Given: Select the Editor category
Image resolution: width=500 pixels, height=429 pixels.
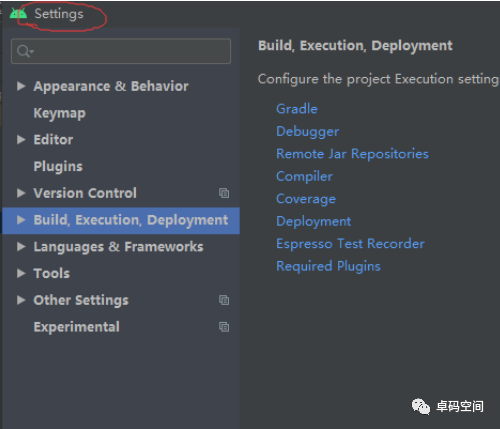Looking at the screenshot, I should 53,140.
